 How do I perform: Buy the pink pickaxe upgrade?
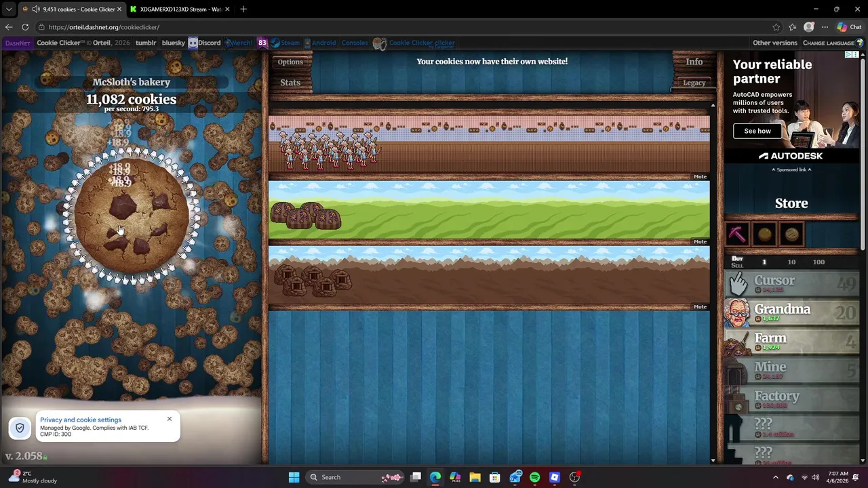[737, 235]
